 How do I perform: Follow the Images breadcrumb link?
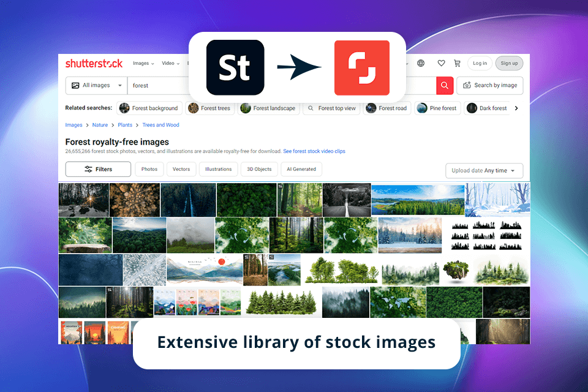(73, 125)
